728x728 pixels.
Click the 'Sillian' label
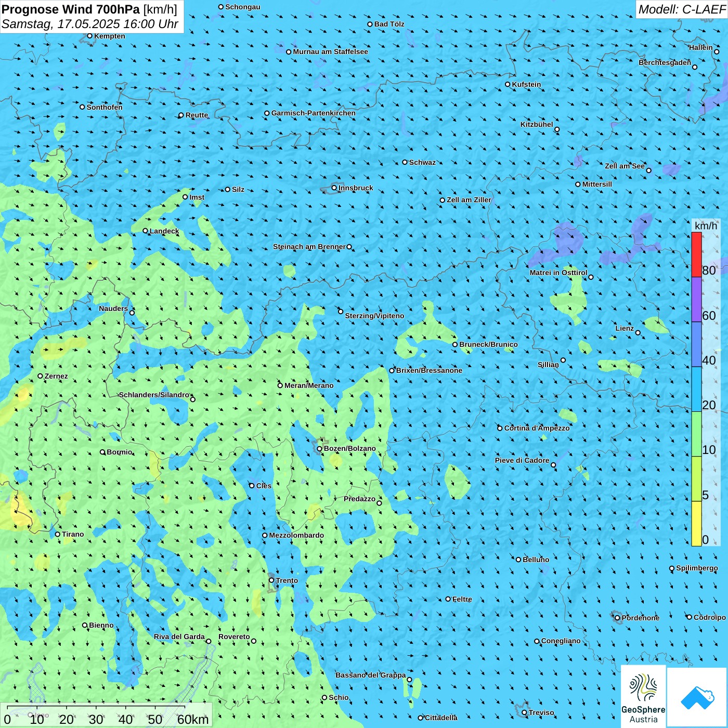pos(548,365)
